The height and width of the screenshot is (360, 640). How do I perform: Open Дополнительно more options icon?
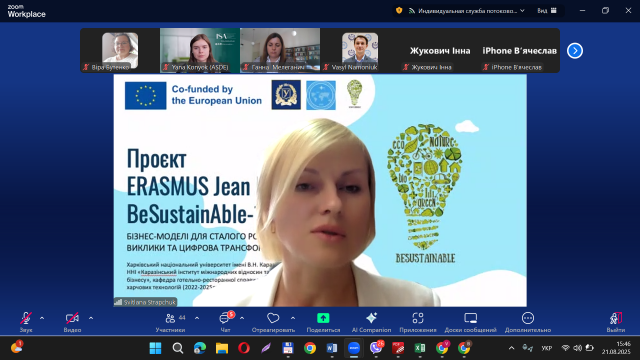pos(528,321)
